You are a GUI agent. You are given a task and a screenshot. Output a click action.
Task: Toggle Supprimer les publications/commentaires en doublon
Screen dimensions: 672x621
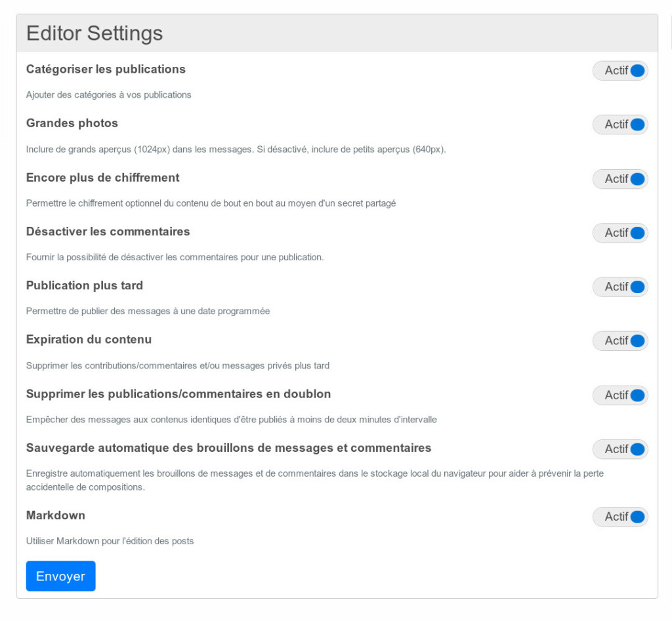[620, 395]
